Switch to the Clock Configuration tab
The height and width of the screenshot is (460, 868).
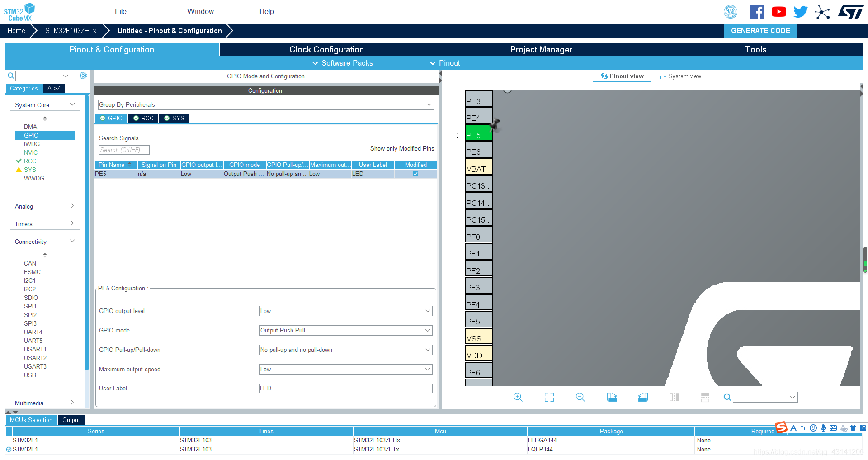[x=326, y=49]
